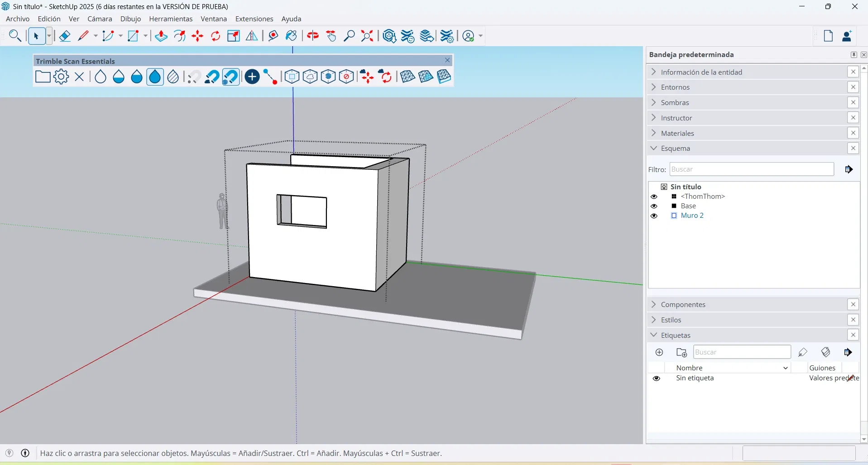Toggle the cloud magnet snapping icon
868x465 pixels.
(x=212, y=77)
